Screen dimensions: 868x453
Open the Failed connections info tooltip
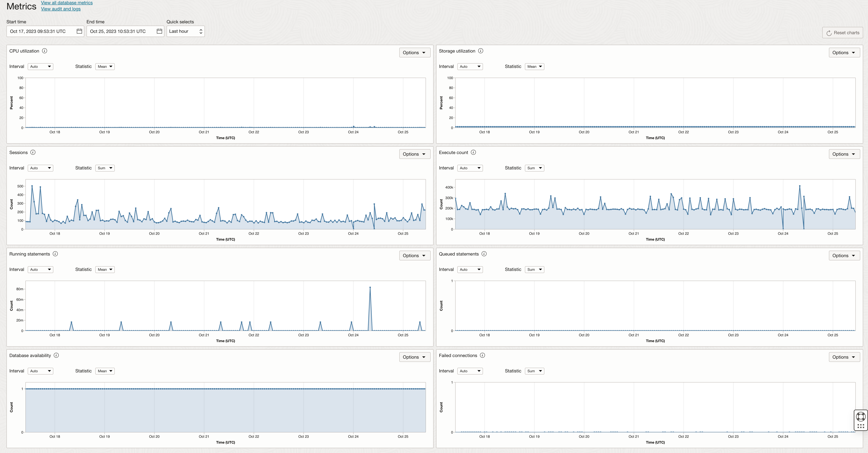coord(482,355)
